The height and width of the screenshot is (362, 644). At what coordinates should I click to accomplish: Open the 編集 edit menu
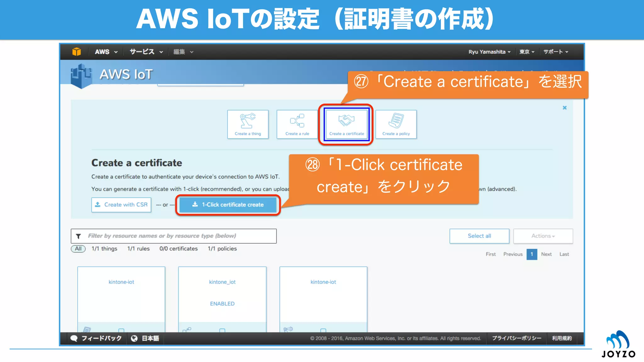click(x=183, y=52)
